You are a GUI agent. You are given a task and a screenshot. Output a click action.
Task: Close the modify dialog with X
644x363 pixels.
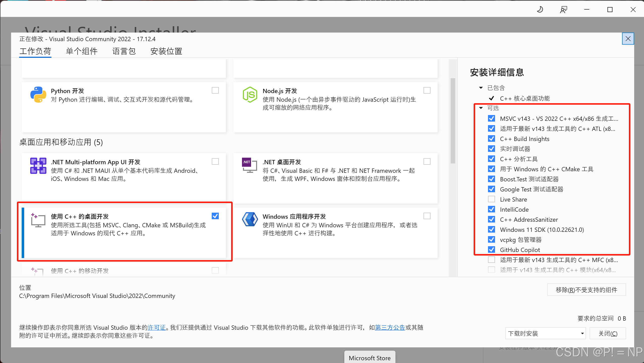click(x=628, y=39)
